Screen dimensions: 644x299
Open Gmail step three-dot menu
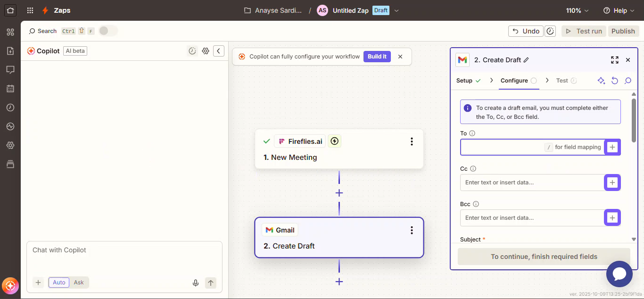[x=412, y=230]
